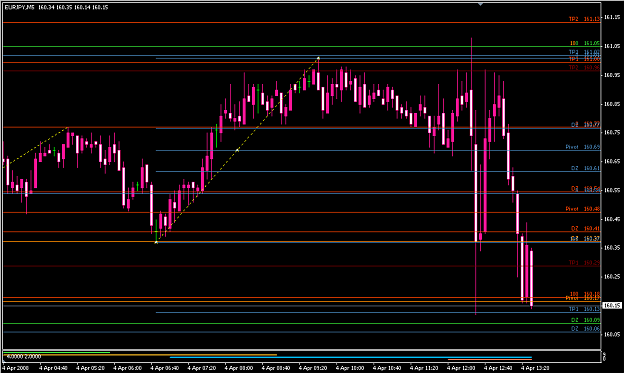Click the 4 Apr 06:00 time label

[128, 368]
